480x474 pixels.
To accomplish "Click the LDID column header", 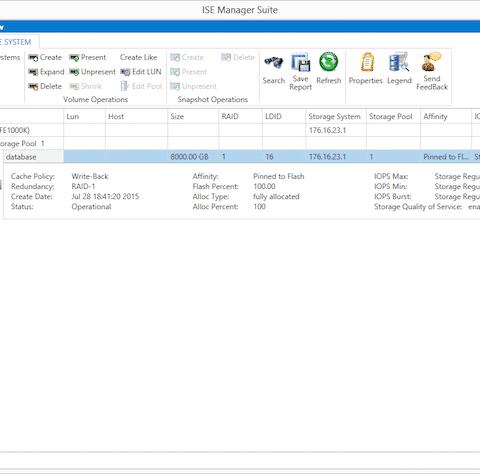I will point(284,116).
